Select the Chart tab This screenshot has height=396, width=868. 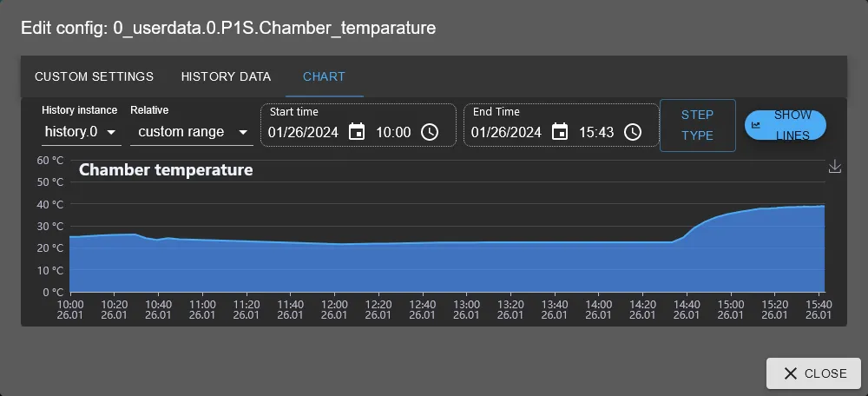coord(324,76)
